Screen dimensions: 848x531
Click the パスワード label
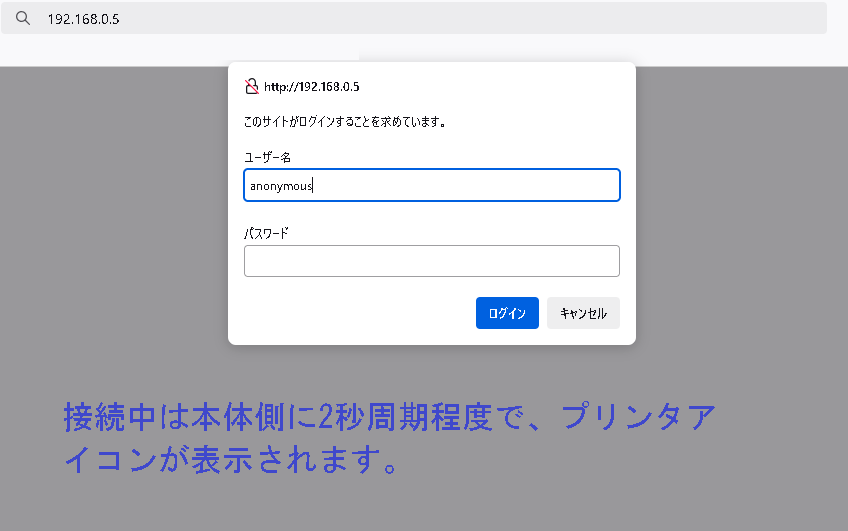pos(266,233)
